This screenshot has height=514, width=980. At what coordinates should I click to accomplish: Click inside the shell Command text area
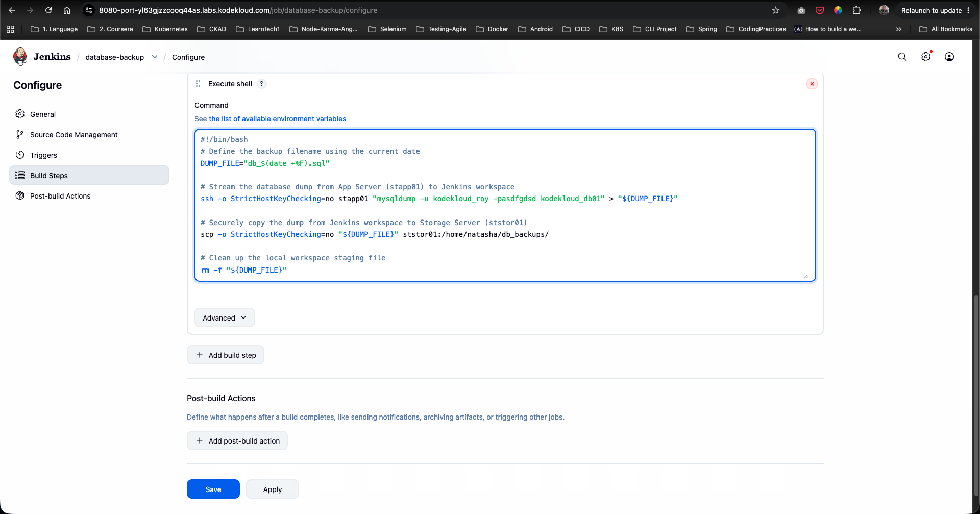[505, 205]
